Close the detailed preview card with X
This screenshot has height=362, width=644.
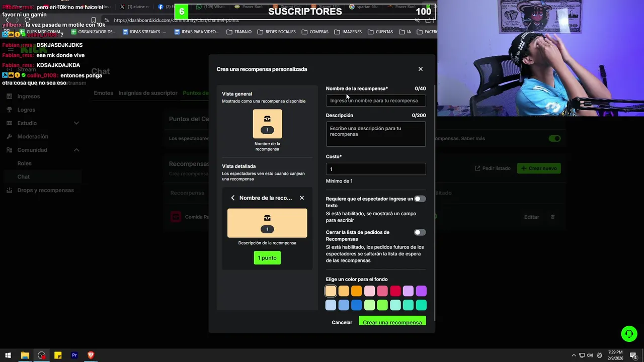tap(302, 198)
